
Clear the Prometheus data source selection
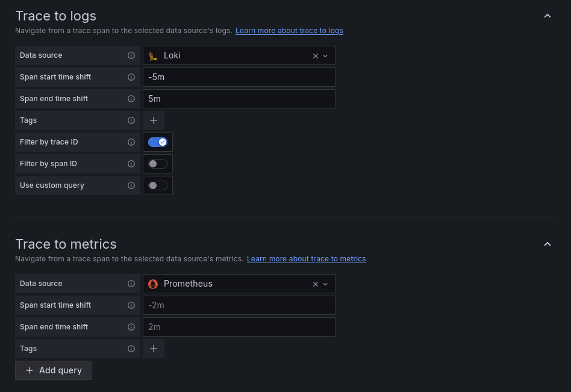[x=315, y=284]
